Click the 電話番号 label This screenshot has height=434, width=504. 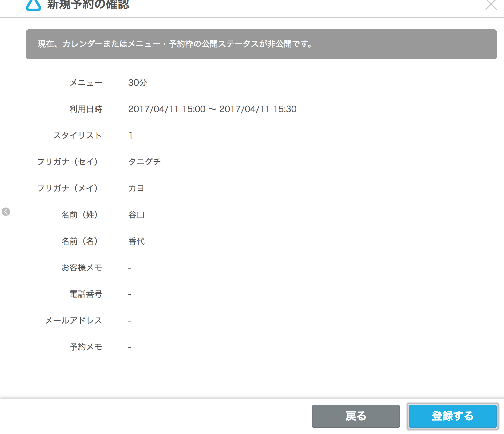point(86,294)
